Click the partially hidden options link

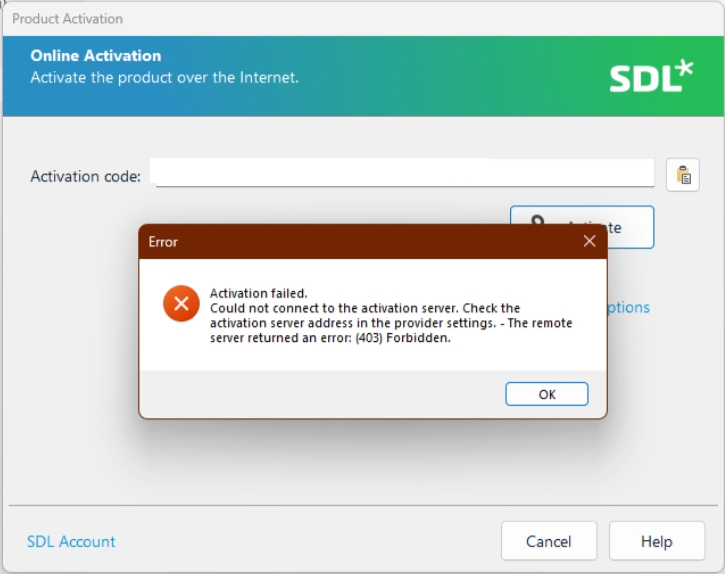pos(628,307)
